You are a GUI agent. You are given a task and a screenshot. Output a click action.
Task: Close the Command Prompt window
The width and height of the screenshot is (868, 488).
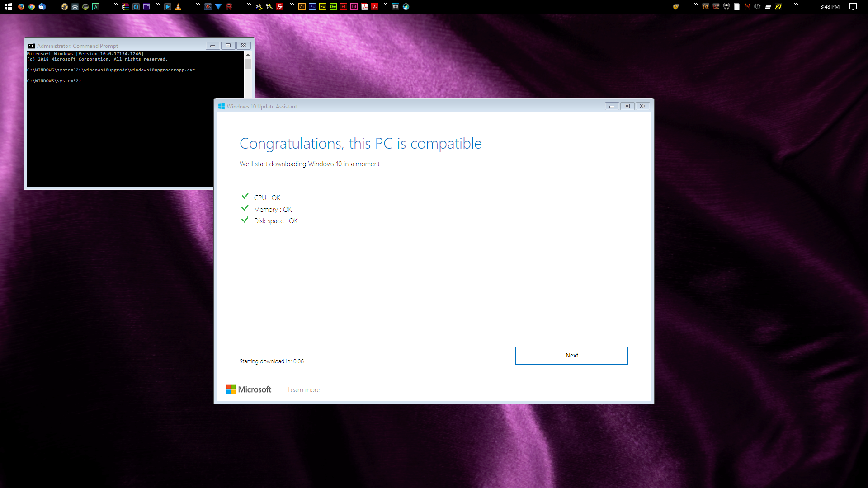pyautogui.click(x=243, y=46)
